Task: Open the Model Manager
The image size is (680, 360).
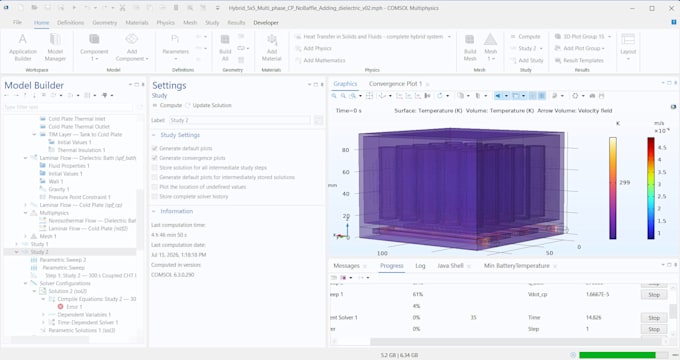Action: tap(55, 47)
